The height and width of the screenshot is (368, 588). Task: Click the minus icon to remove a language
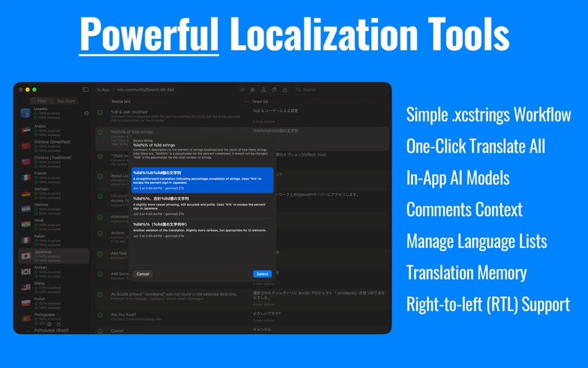pos(85,113)
